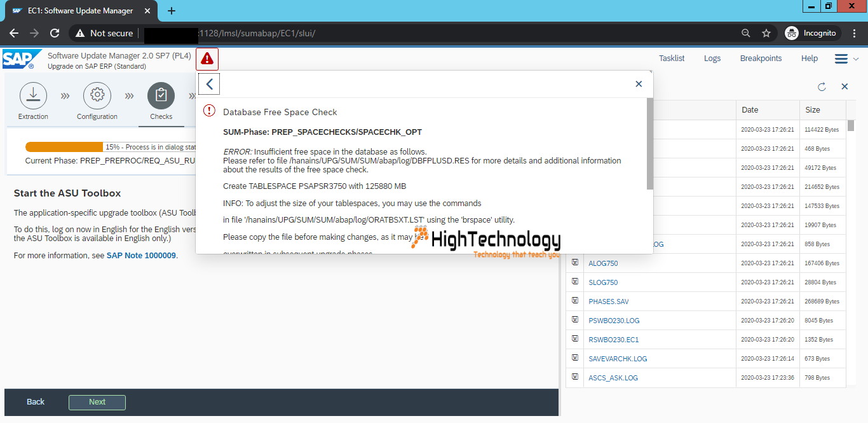Click the Back button in the footer

(36, 402)
